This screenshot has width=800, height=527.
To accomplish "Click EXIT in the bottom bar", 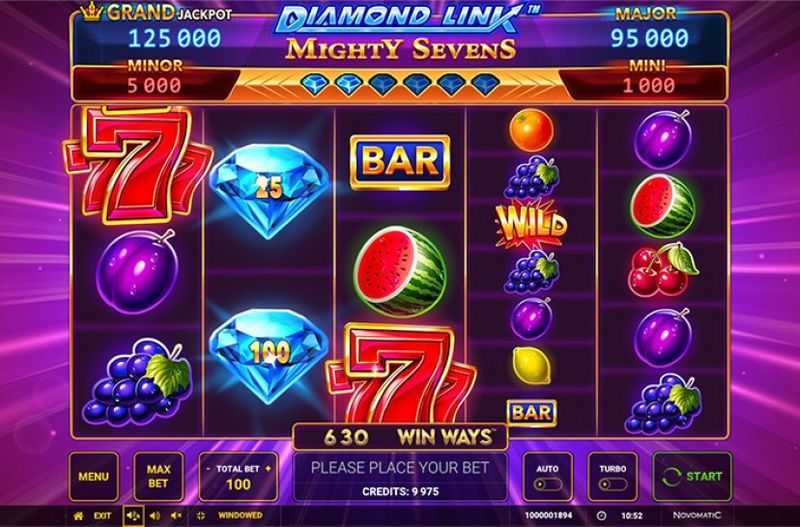I will [102, 516].
